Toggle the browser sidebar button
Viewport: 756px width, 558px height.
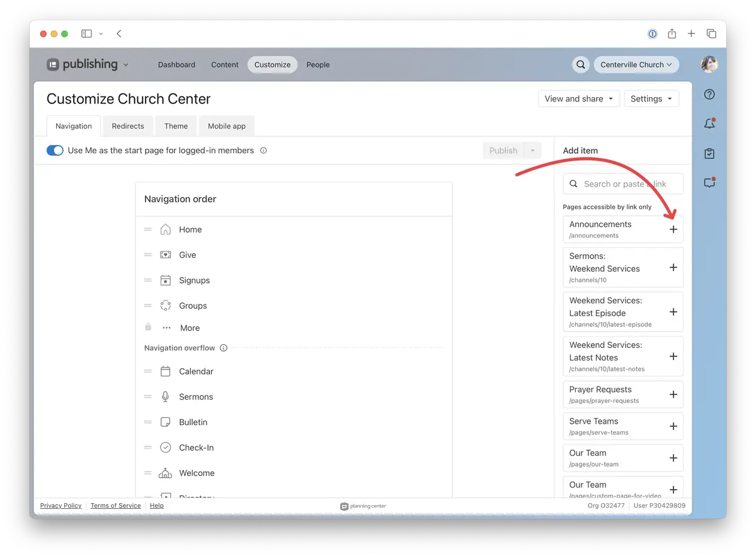tap(87, 33)
